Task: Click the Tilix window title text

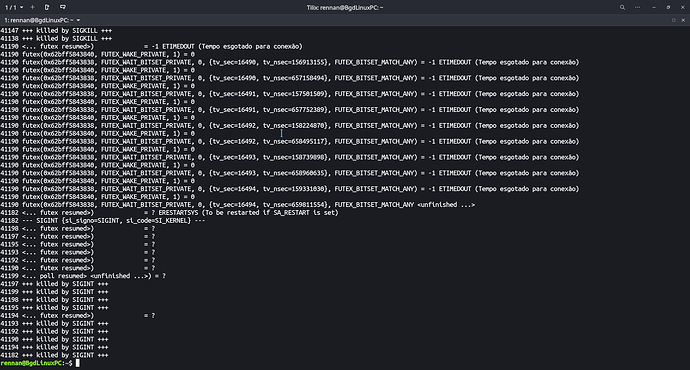Action: click(345, 7)
